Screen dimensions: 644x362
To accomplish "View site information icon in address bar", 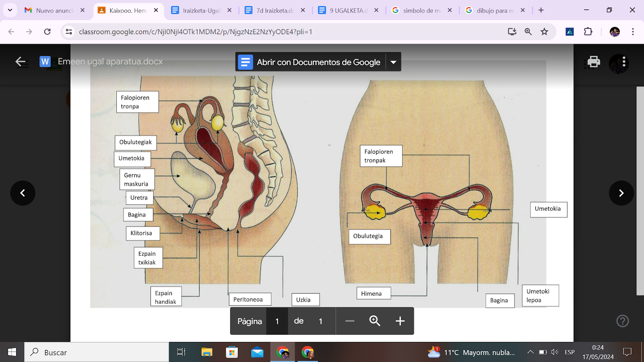I will pyautogui.click(x=69, y=32).
